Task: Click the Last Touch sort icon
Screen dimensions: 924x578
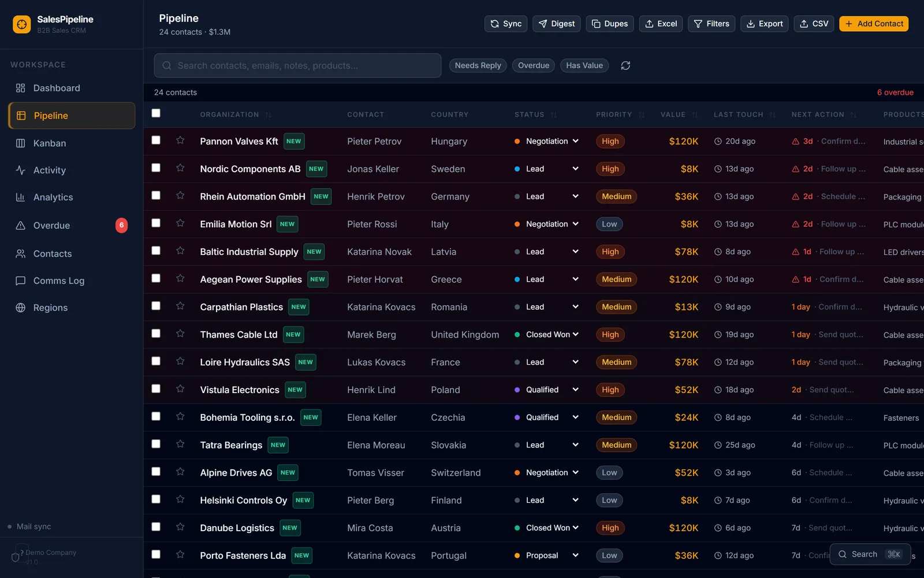Action: 773,115
